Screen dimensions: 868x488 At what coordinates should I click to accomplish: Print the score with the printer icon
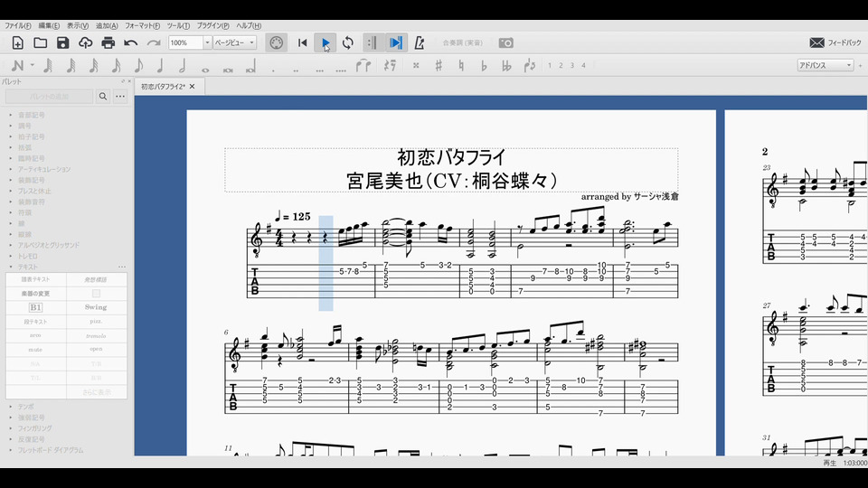[x=108, y=42]
